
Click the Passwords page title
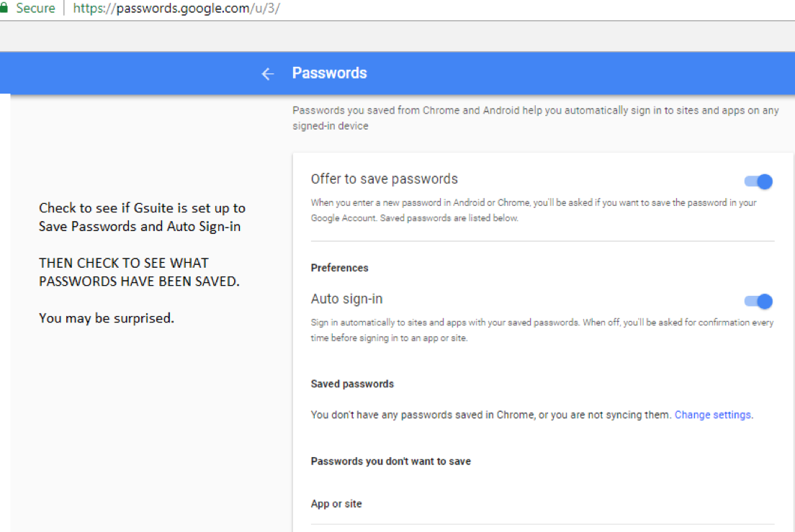point(330,73)
